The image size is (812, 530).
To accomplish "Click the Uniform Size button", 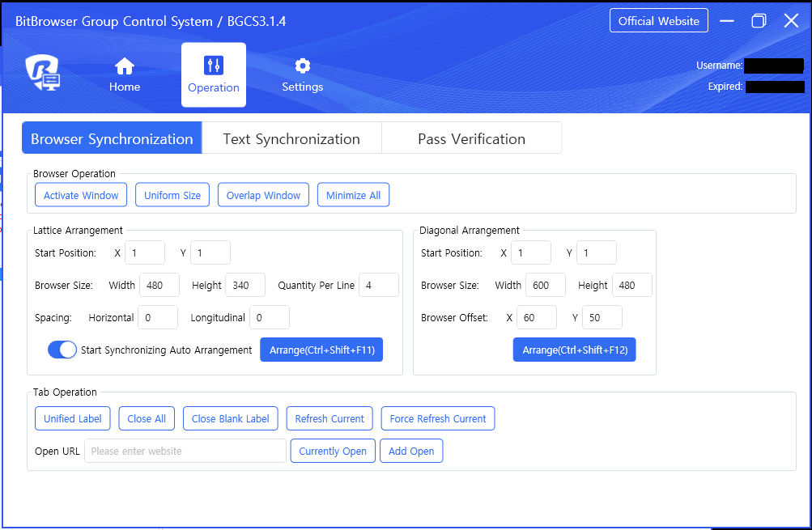I will tap(172, 195).
